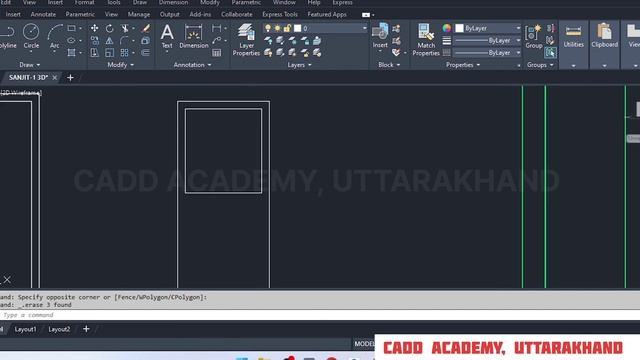Expand the Block panel
640x360 pixels.
click(x=389, y=65)
